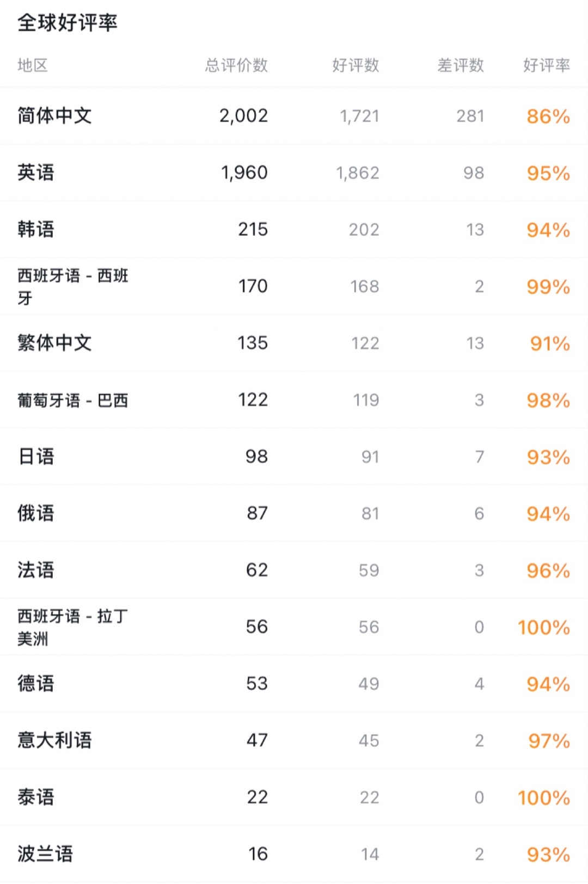Sort by 总评价数 column header
The width and height of the screenshot is (588, 884).
pyautogui.click(x=236, y=65)
